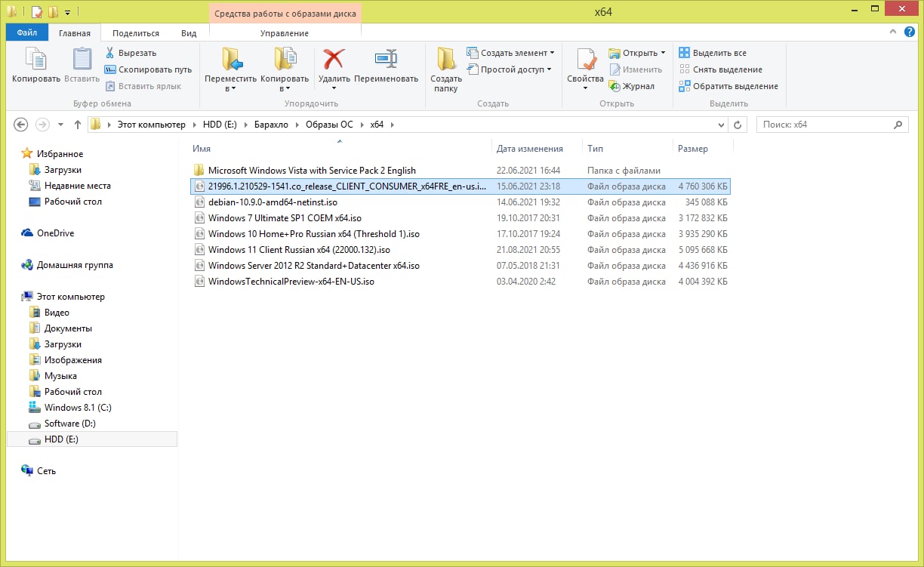Click the Переименовать icon

tap(386, 59)
